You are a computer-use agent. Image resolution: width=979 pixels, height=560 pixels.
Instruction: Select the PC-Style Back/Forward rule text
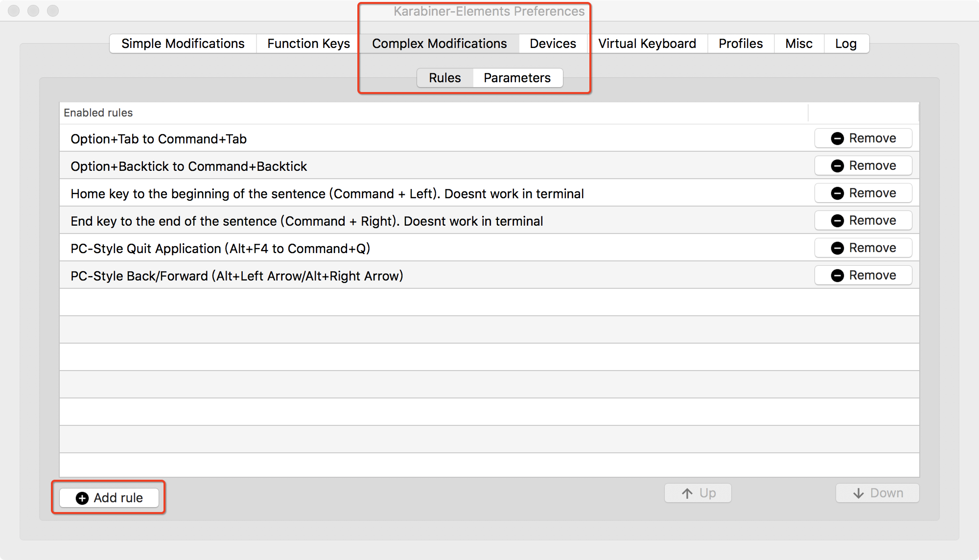pyautogui.click(x=237, y=276)
